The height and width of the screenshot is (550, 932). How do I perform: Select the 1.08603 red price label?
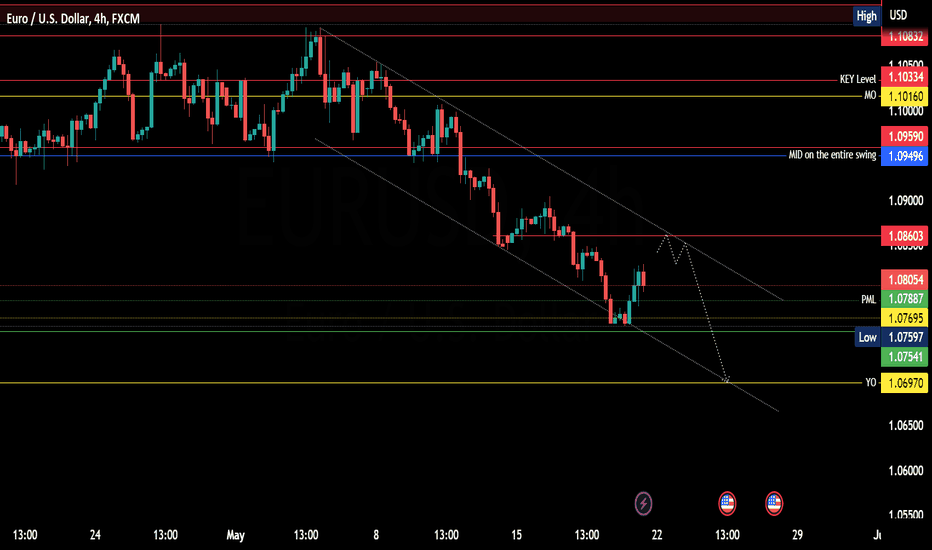coord(904,236)
